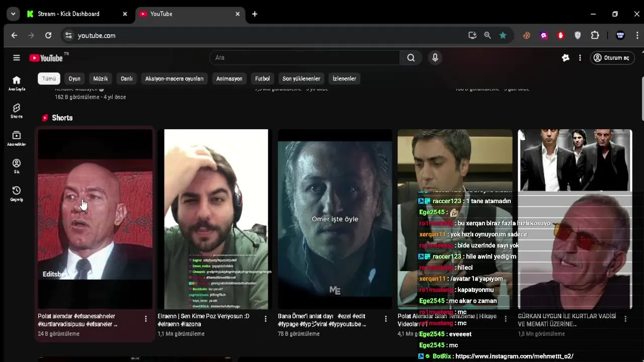Screen dimensions: 644x362
Task: Reload the page
Action: [x=48, y=35]
